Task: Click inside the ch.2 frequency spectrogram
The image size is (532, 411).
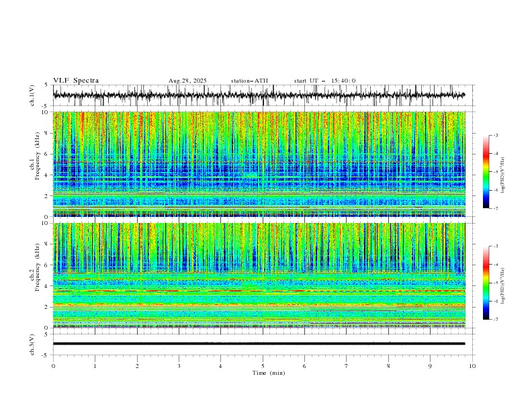Action: coord(259,275)
